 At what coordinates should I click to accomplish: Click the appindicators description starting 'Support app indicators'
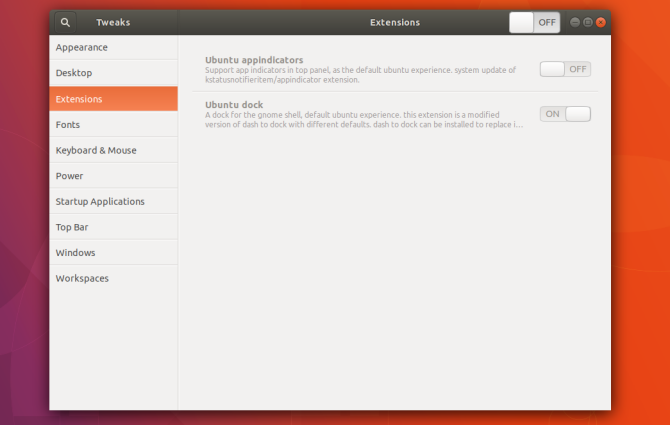coord(360,75)
